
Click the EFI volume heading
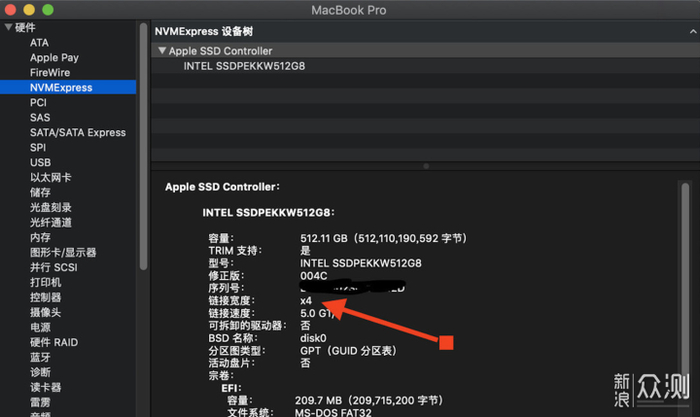point(231,388)
